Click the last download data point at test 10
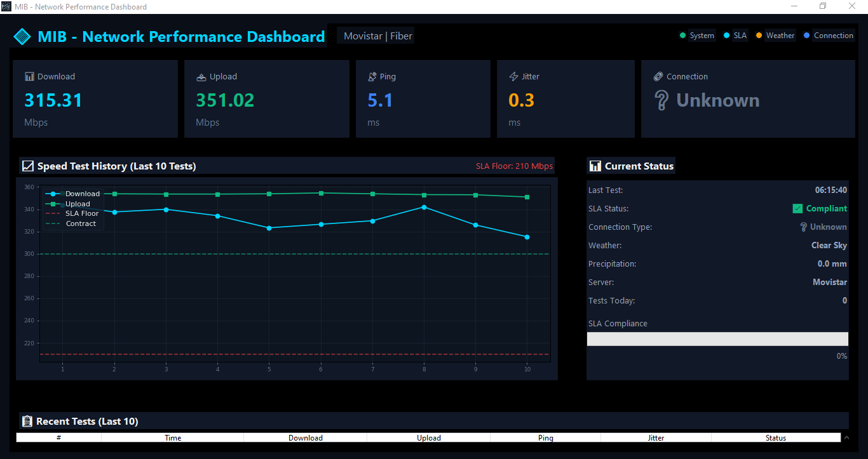868x459 pixels. click(x=527, y=237)
